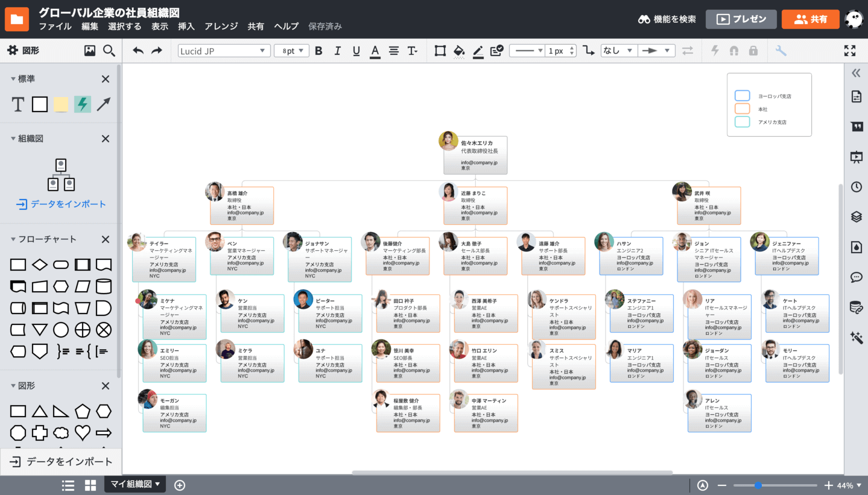
Task: Click the magic sparkle icon in right sidebar
Action: tap(856, 338)
